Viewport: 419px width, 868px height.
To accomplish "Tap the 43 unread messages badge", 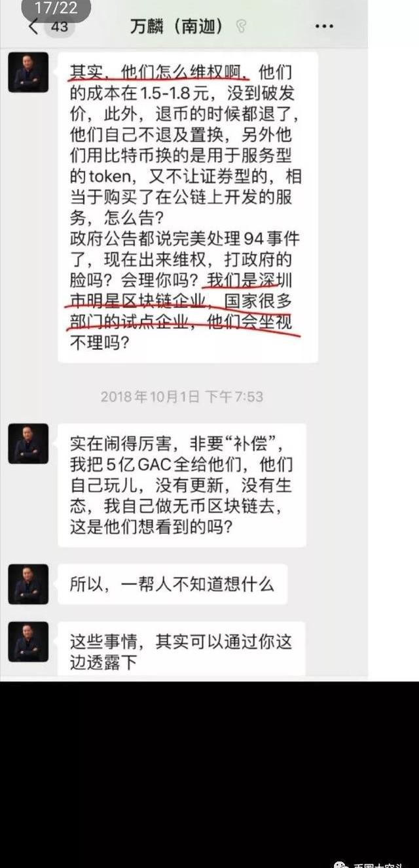I will 59,27.
